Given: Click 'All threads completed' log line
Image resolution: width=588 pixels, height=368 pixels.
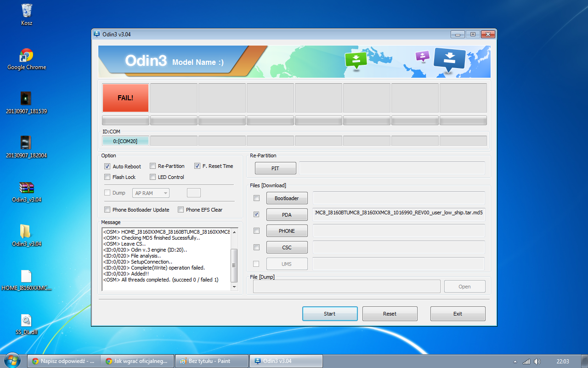Looking at the screenshot, I should (x=161, y=280).
